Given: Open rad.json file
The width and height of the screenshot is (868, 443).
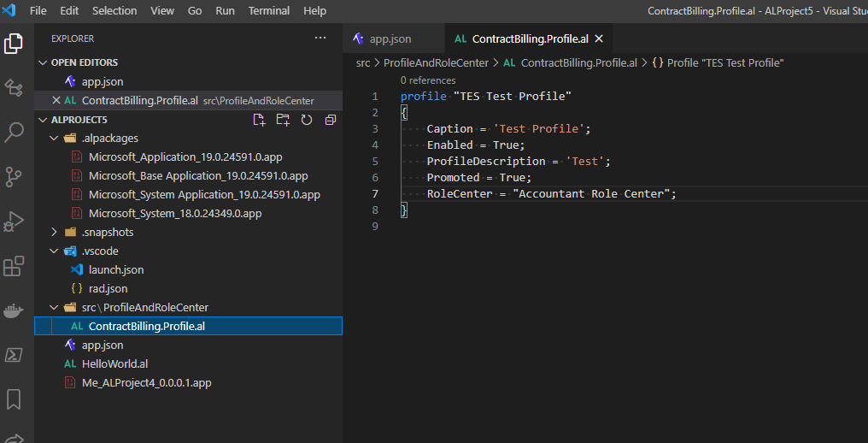Looking at the screenshot, I should coord(188,288).
